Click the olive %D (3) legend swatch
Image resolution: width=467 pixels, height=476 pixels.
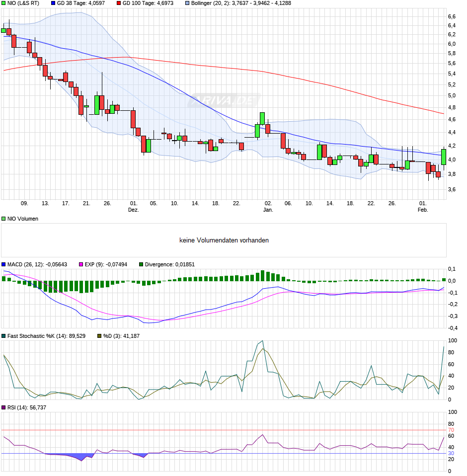(x=99, y=336)
